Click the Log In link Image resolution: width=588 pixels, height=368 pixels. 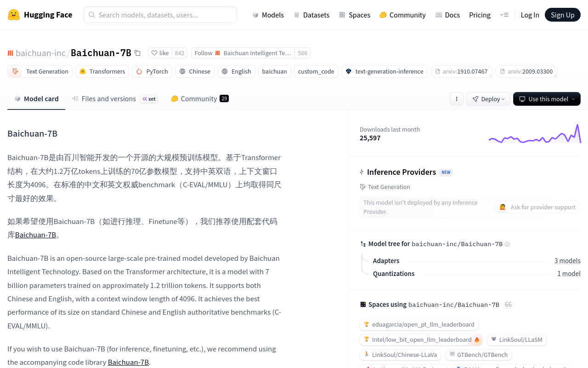tap(530, 15)
